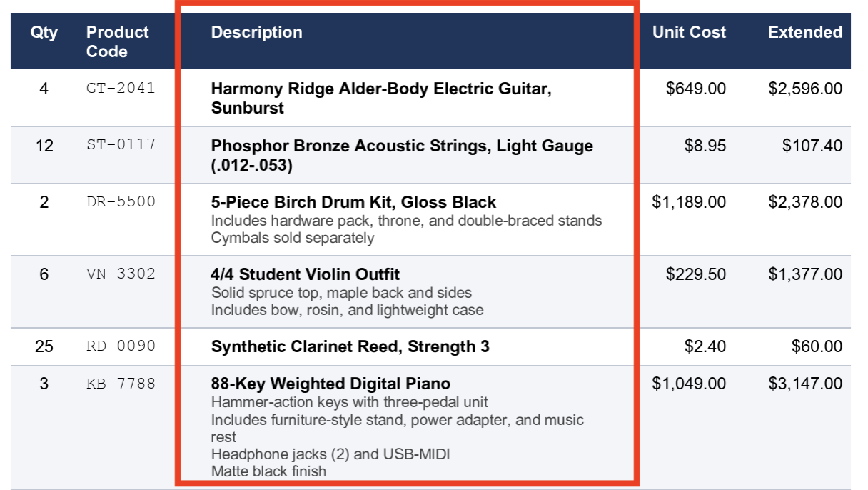
Task: Select the 4/4 Student Violin Outfit title
Action: 306,274
